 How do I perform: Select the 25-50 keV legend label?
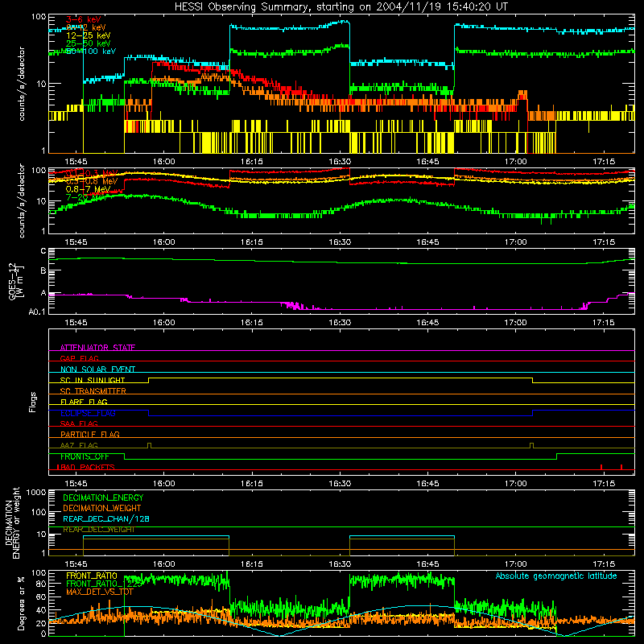pos(88,43)
